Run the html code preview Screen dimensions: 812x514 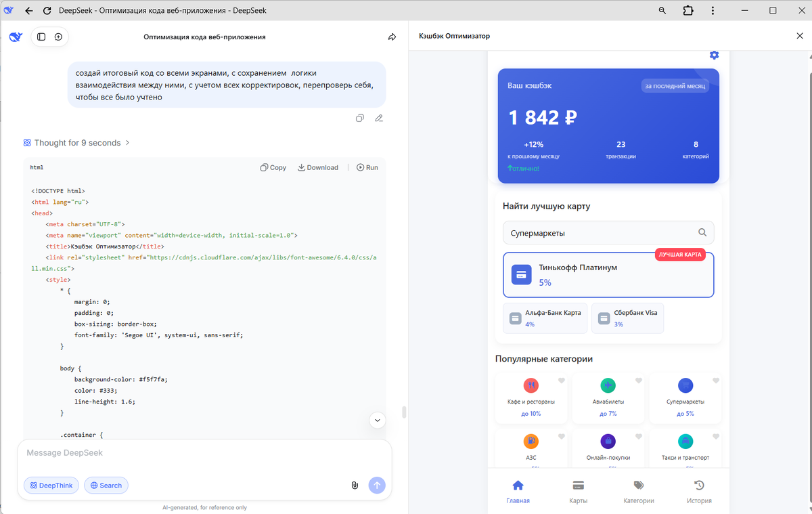click(x=367, y=167)
